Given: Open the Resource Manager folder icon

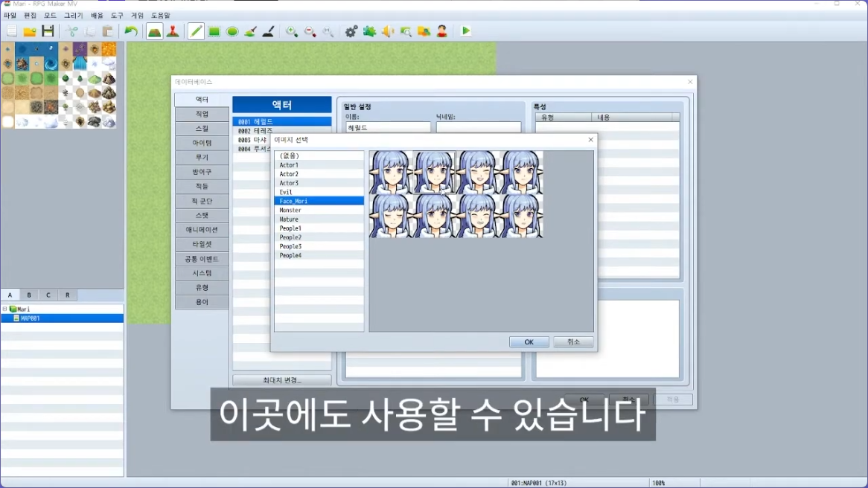Looking at the screenshot, I should pos(424,31).
